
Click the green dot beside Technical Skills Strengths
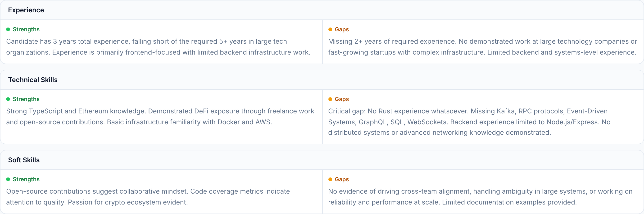point(8,99)
